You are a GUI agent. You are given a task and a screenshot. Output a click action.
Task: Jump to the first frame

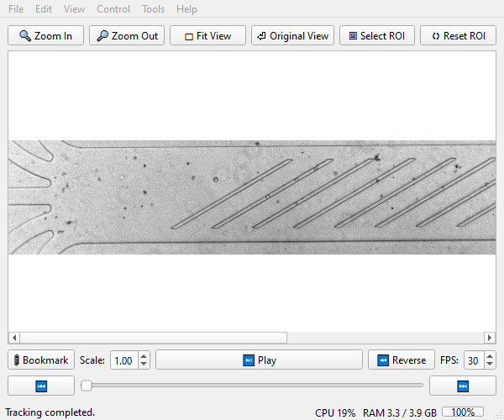coord(41,386)
